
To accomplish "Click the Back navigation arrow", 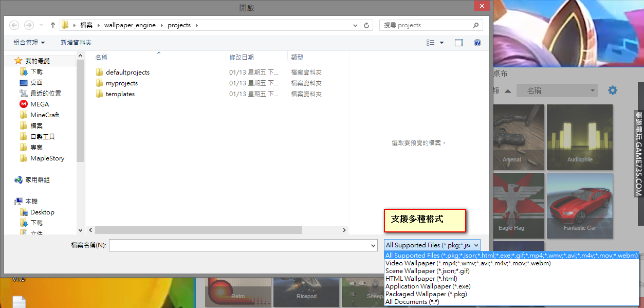I will [14, 25].
